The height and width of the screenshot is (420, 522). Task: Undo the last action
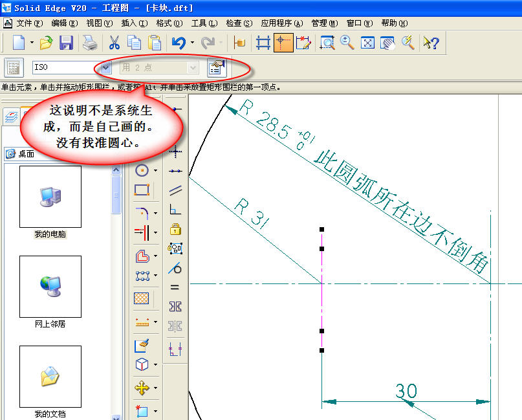(179, 43)
